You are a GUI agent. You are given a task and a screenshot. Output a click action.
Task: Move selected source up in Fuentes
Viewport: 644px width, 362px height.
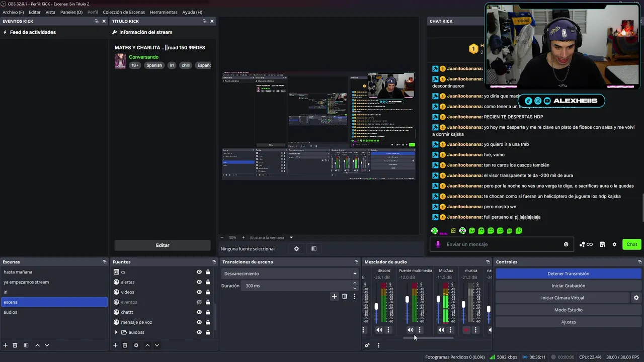147,345
